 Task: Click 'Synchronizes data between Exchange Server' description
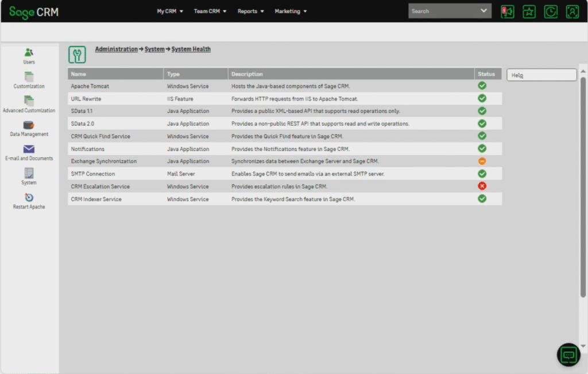[x=305, y=161]
